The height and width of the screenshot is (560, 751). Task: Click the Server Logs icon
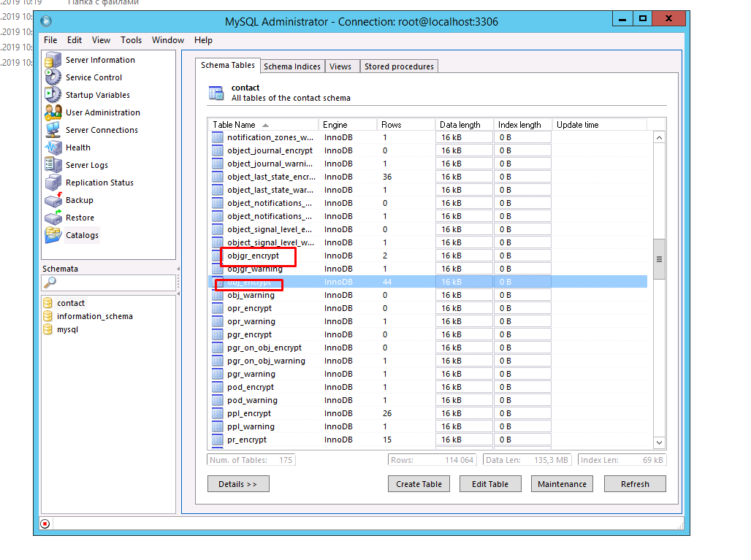[x=53, y=165]
